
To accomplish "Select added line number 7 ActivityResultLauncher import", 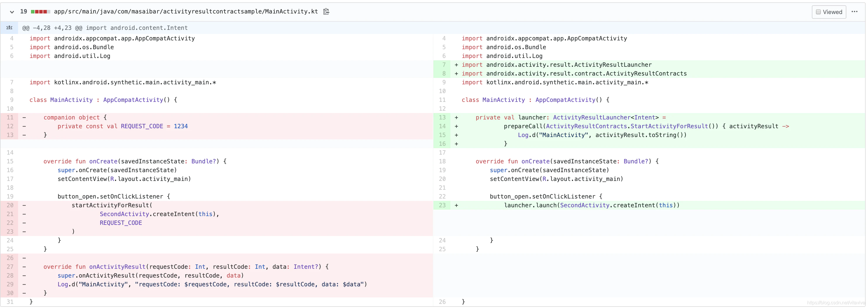I will coord(443,65).
